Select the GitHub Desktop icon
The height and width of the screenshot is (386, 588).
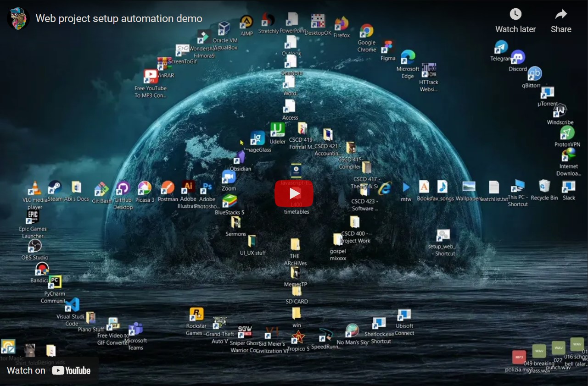point(123,188)
